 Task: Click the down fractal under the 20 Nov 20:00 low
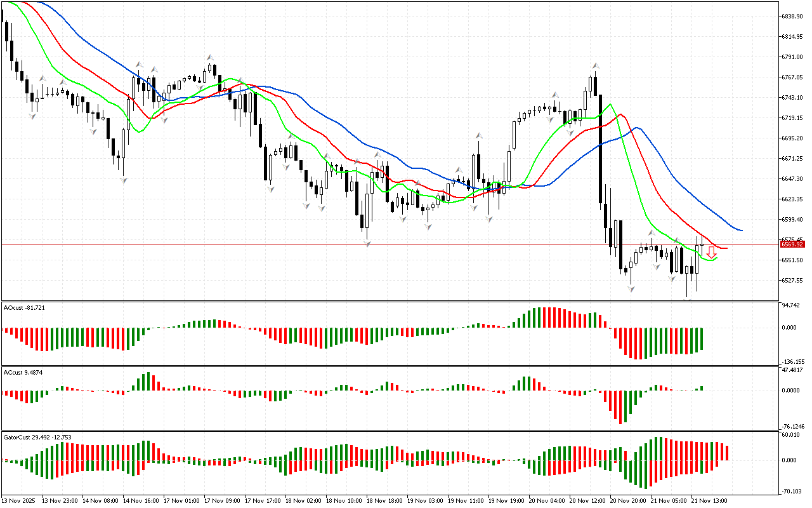tap(631, 289)
